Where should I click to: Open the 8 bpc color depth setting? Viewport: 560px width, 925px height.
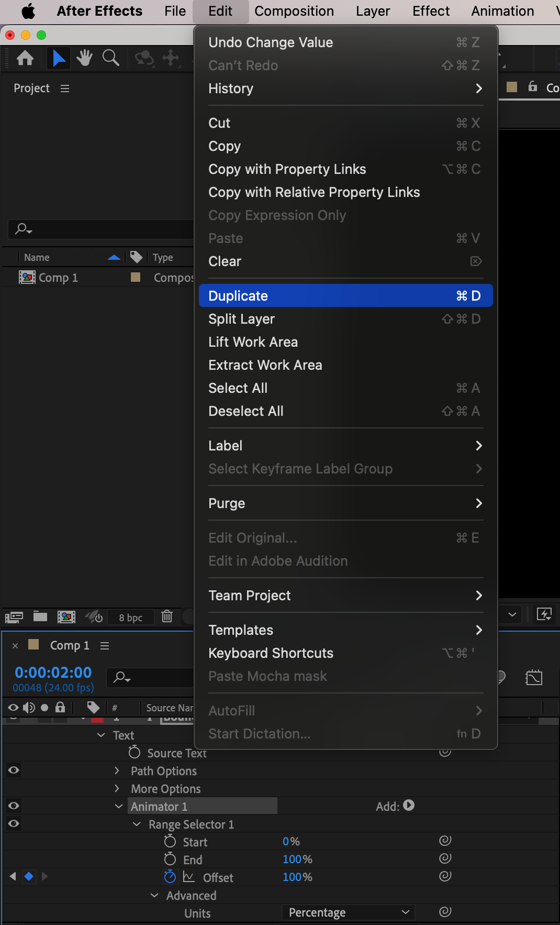131,617
